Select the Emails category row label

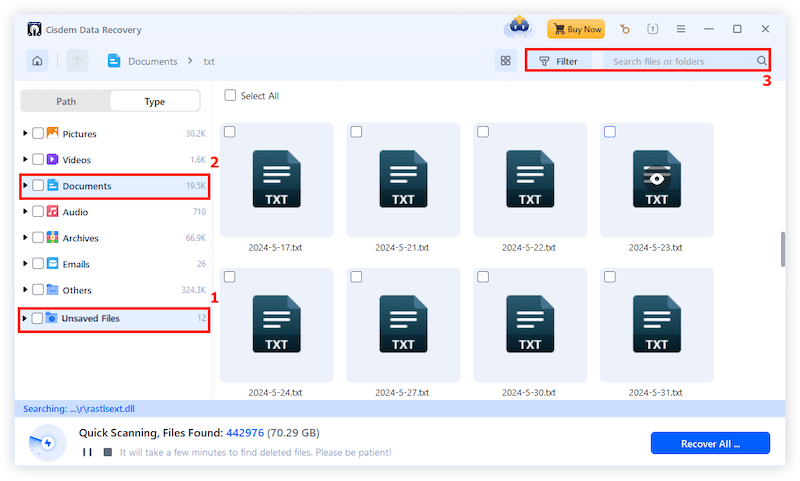point(76,264)
